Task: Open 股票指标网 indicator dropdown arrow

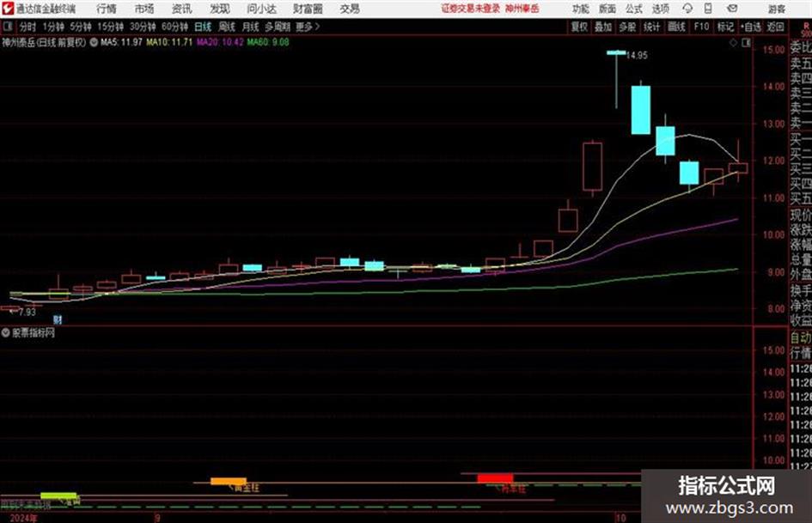Action: 6,333
